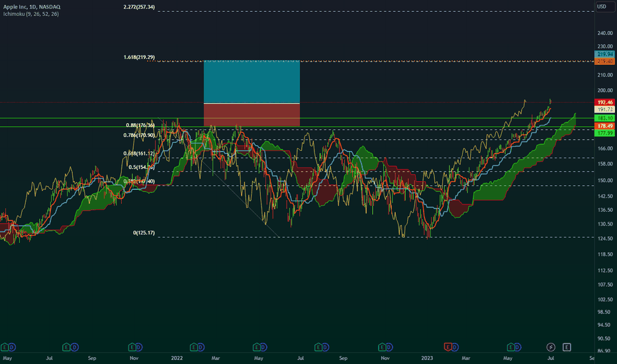Open the August 2022 earnings (E) marker

(318, 347)
